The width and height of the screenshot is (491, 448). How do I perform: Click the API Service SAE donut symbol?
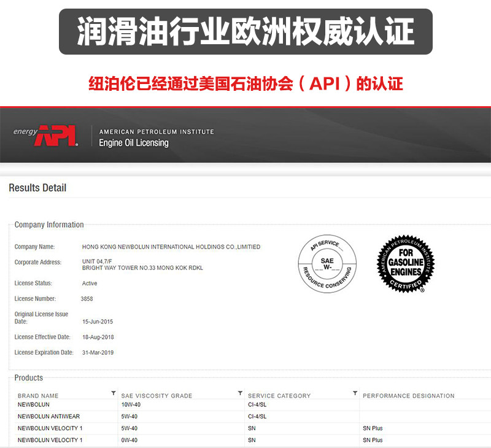pos(327,264)
